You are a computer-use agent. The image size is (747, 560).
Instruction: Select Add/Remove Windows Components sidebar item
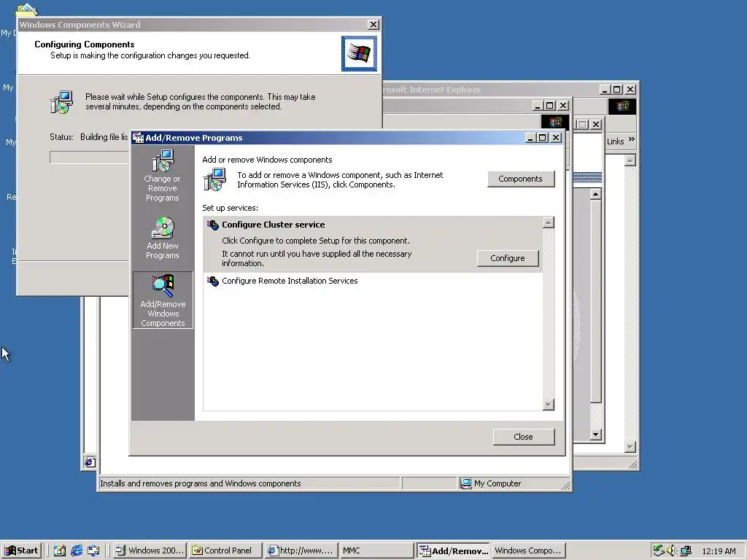tap(163, 300)
